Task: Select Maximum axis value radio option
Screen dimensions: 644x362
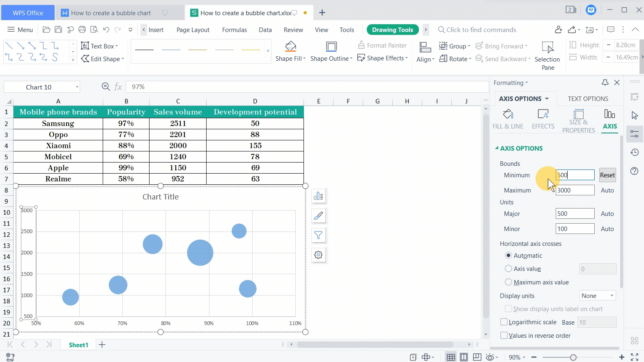Action: click(x=508, y=282)
